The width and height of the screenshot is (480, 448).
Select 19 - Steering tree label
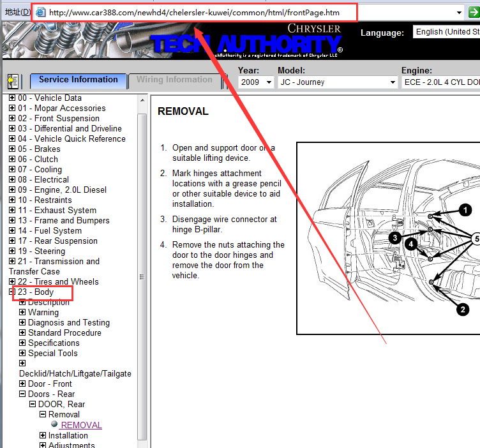41,251
